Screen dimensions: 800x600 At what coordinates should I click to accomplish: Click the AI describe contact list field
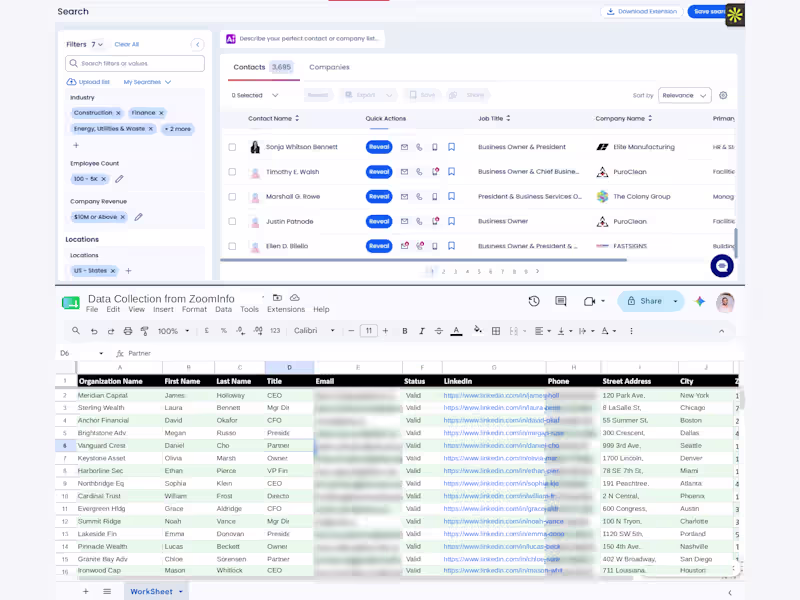click(x=303, y=39)
